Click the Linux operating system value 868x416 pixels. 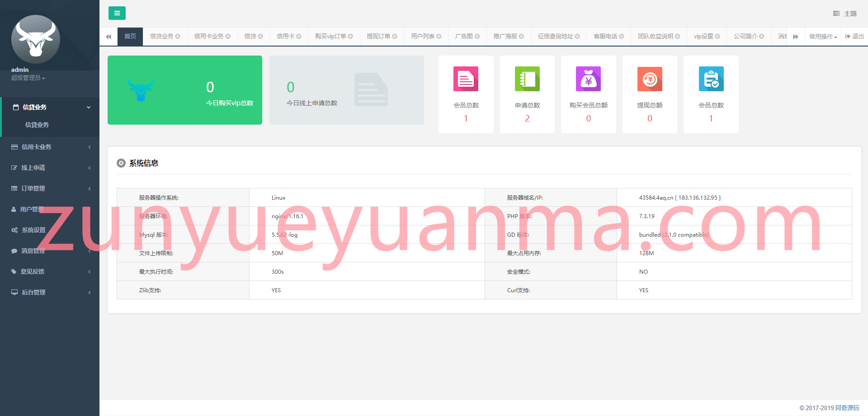point(278,198)
